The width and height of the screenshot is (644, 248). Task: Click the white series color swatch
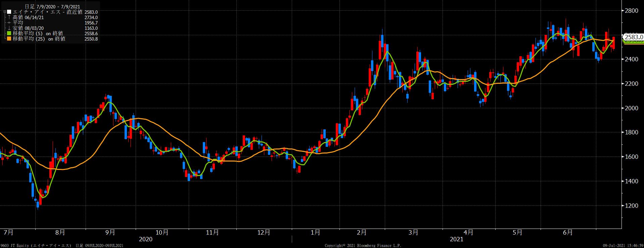click(x=9, y=12)
